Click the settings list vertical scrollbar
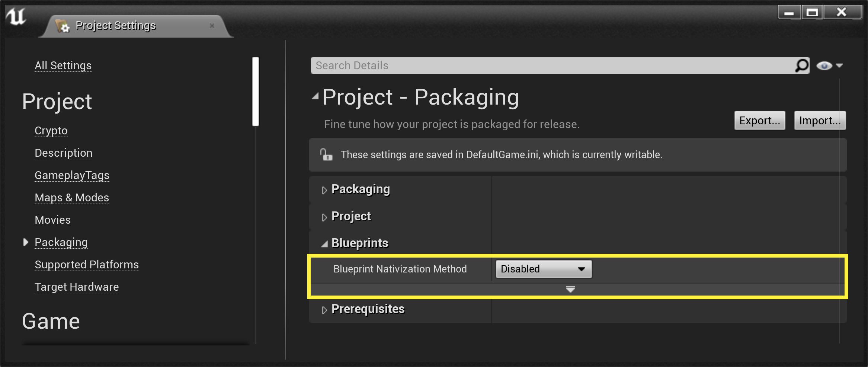This screenshot has height=367, width=868. point(255,92)
